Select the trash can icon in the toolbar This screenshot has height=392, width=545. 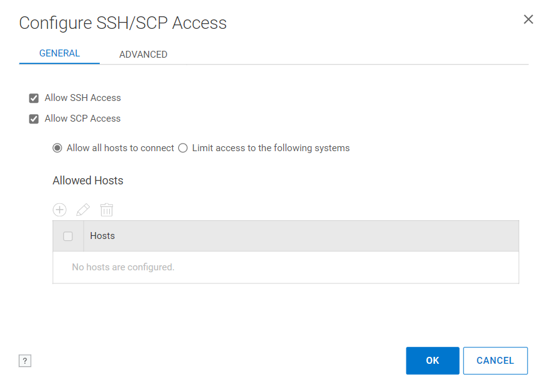point(106,209)
